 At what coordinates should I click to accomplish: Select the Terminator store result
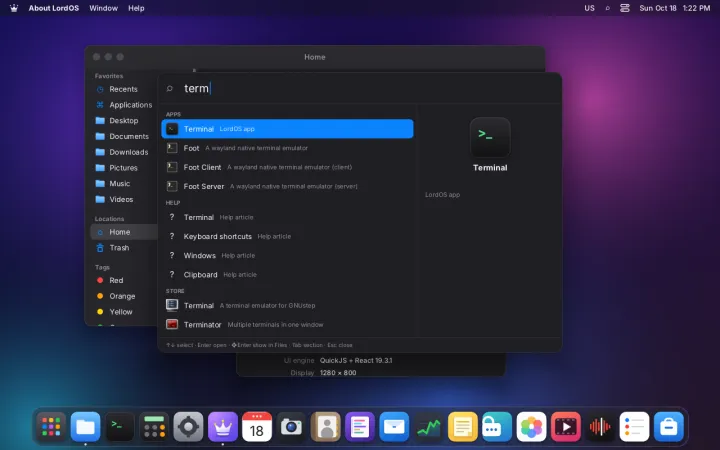(x=287, y=325)
